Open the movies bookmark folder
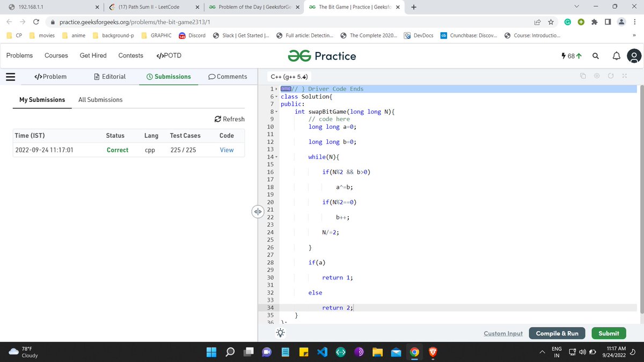This screenshot has width=644, height=362. (42, 35)
